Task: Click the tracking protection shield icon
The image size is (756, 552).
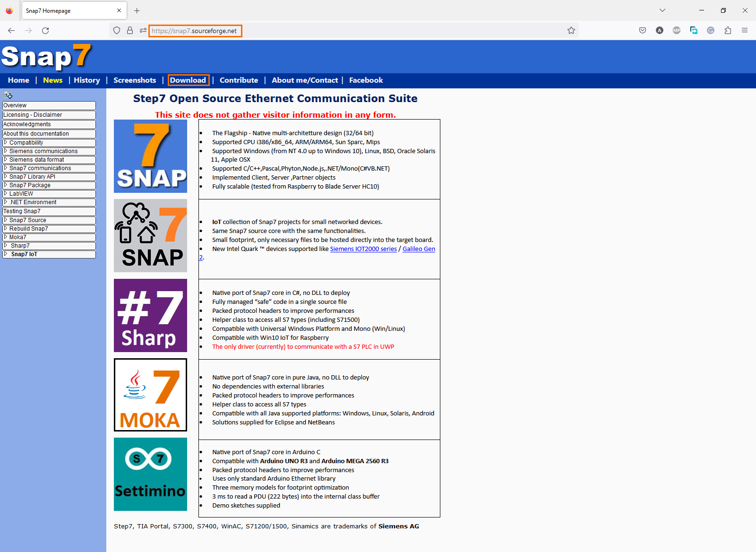Action: 117,31
